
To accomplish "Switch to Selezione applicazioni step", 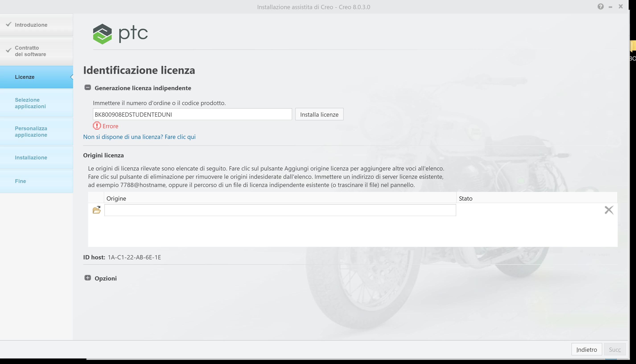I will pos(30,103).
